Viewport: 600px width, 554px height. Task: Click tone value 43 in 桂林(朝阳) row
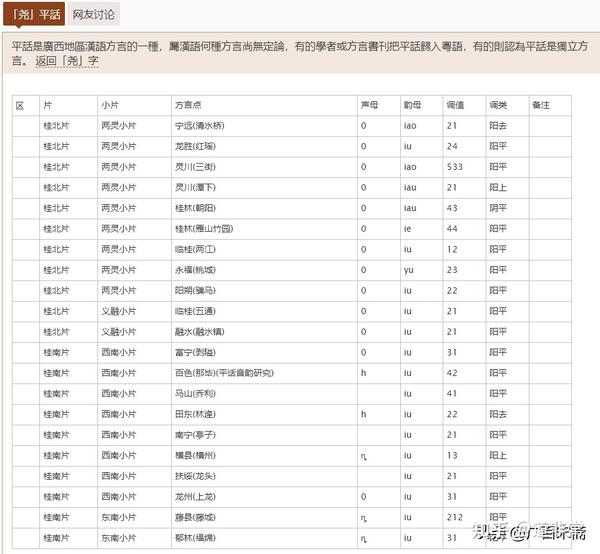point(452,209)
